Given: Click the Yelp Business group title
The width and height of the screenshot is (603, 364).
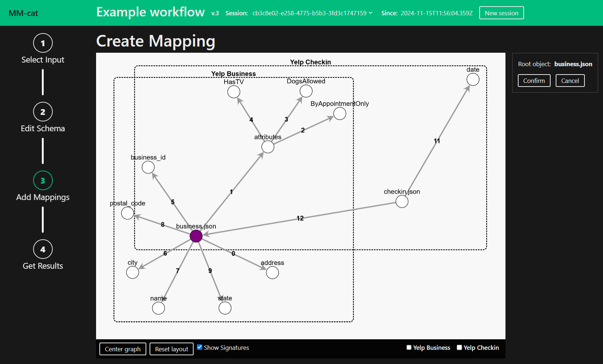Looking at the screenshot, I should click(x=234, y=74).
